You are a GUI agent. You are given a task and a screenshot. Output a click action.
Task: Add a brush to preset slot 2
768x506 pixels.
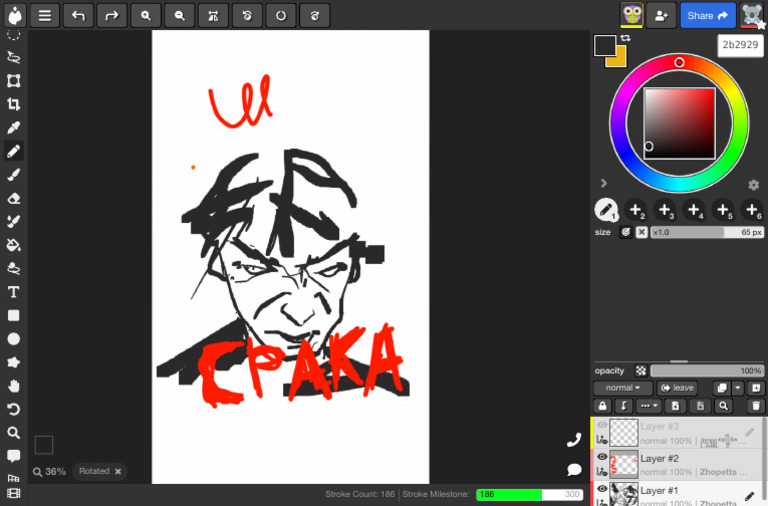(x=635, y=210)
